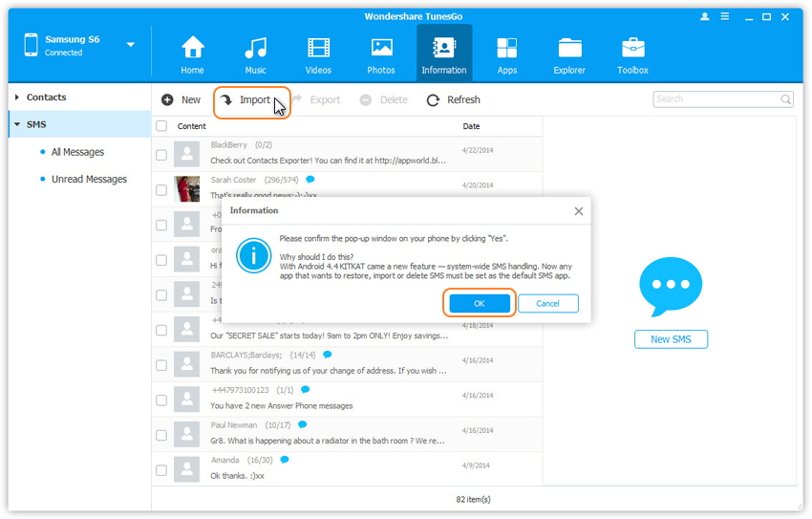
Task: Go to the Videos section icon
Action: tap(318, 49)
